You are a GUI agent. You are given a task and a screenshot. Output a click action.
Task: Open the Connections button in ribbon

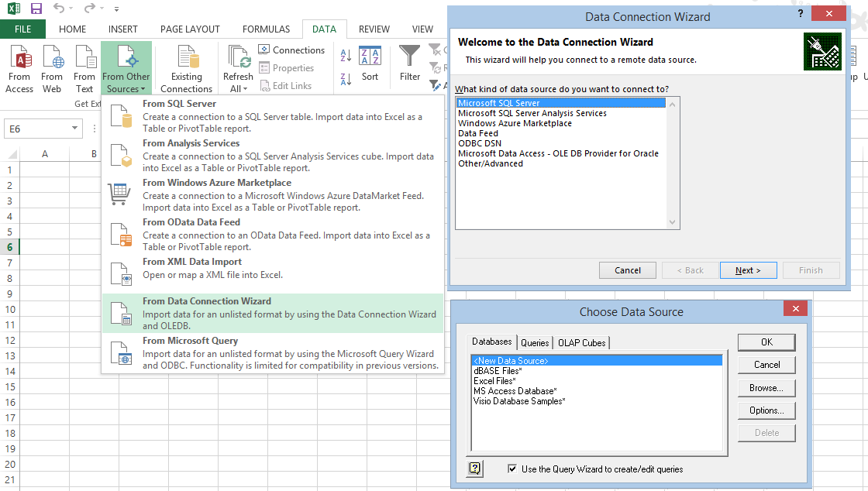pos(291,50)
